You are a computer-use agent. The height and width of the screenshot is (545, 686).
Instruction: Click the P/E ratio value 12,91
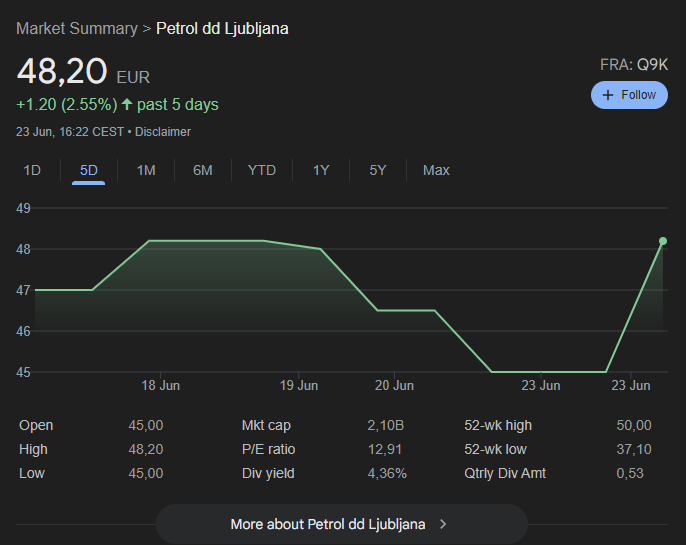pos(385,449)
